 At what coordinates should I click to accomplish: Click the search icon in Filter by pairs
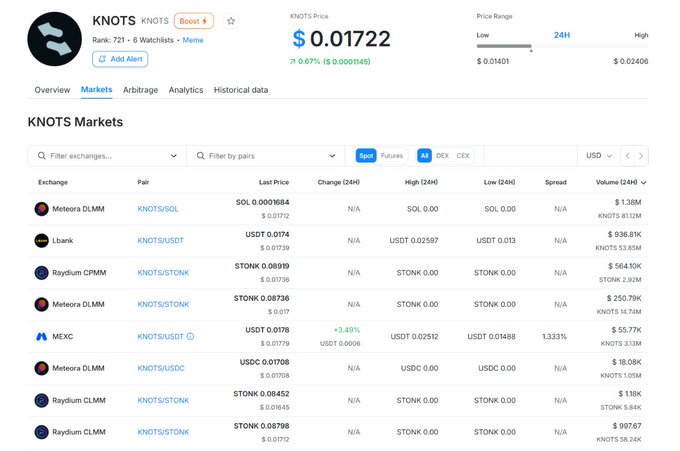[x=200, y=156]
